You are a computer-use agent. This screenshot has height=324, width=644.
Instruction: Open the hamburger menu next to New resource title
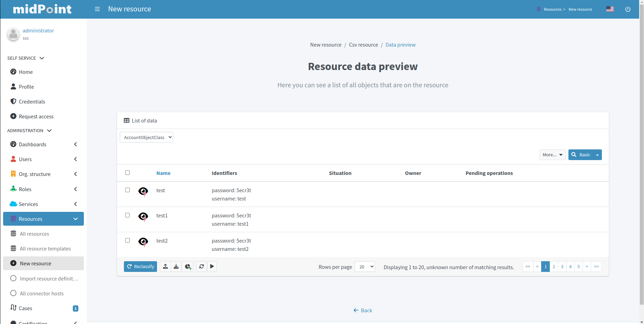[97, 9]
